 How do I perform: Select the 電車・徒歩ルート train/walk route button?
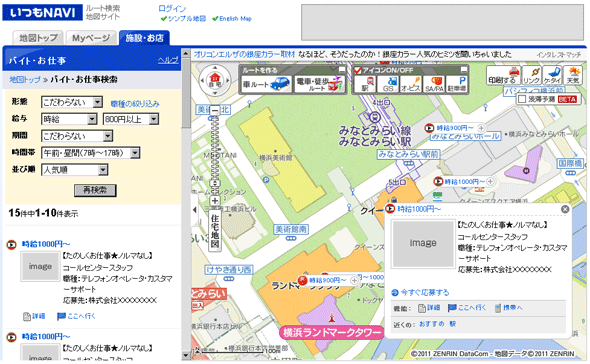(x=319, y=84)
